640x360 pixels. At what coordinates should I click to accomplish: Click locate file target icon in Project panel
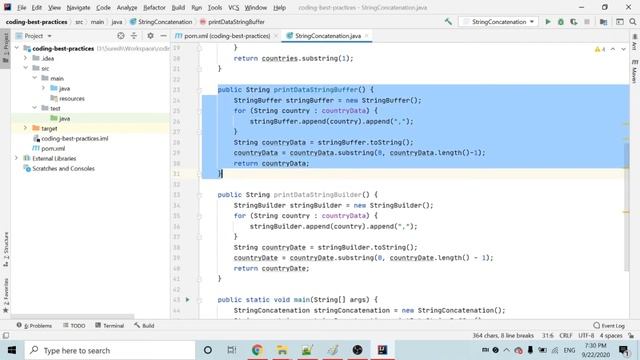pos(121,36)
